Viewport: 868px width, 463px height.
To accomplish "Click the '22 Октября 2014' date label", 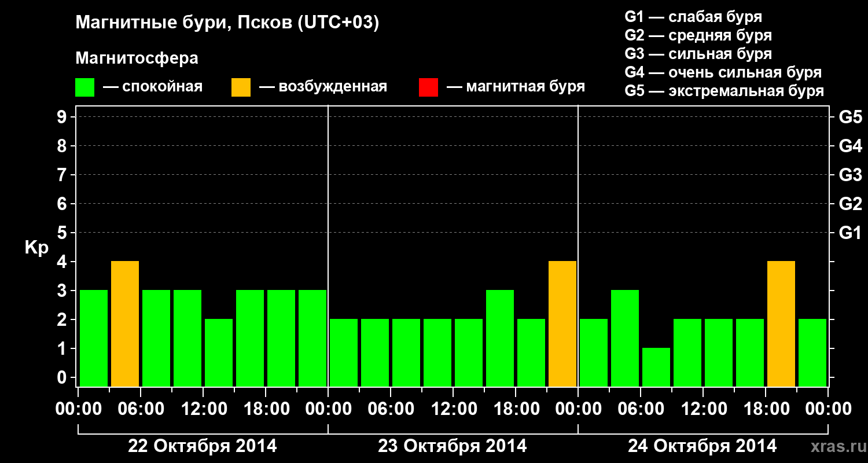I will coord(203,446).
